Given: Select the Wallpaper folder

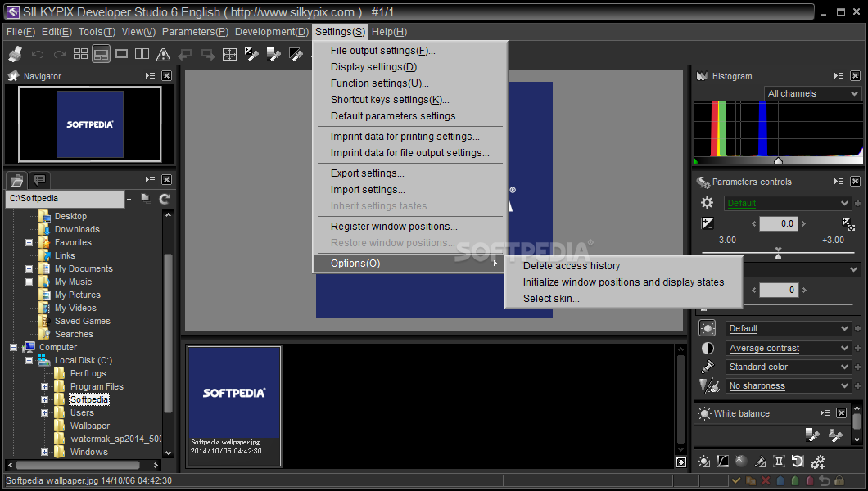Looking at the screenshot, I should click(90, 426).
